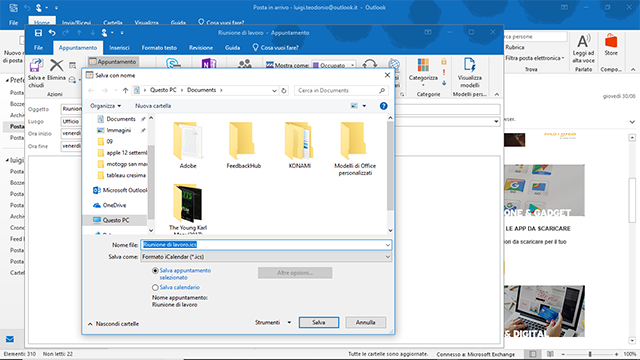Open the Guida tab in appointment window
Screen dimensions: 640x360
pyautogui.click(x=232, y=48)
